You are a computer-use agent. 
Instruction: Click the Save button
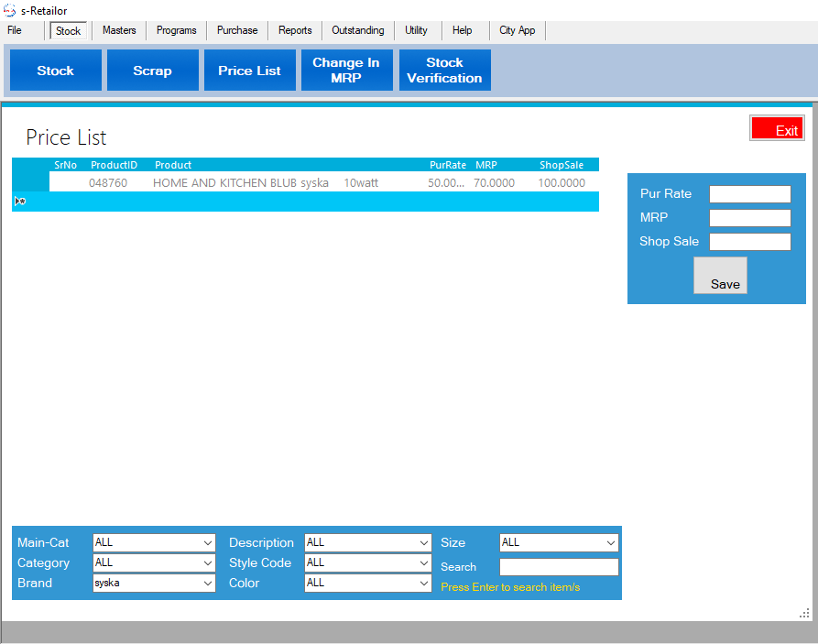tap(720, 276)
